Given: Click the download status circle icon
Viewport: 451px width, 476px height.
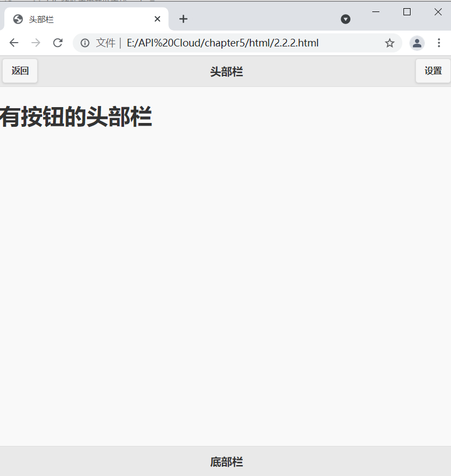Looking at the screenshot, I should point(345,19).
